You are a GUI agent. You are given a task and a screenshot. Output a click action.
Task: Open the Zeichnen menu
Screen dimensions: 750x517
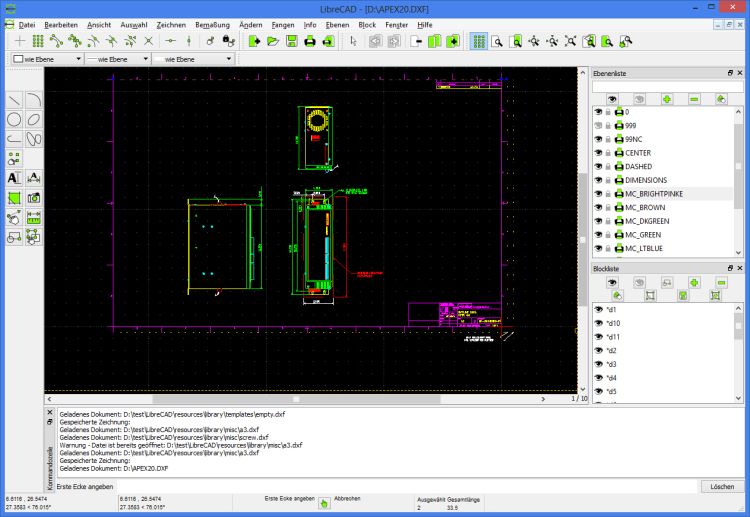point(171,23)
